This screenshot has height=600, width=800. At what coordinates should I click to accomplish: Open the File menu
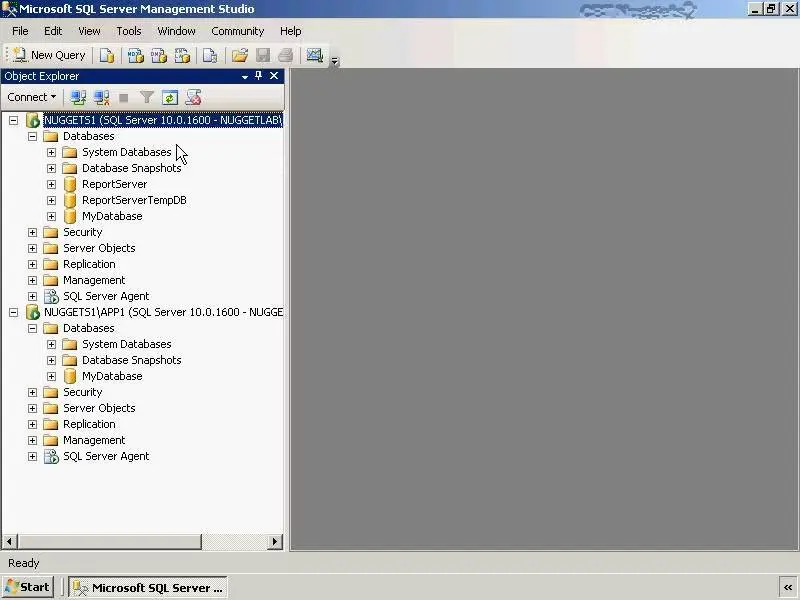pyautogui.click(x=20, y=31)
